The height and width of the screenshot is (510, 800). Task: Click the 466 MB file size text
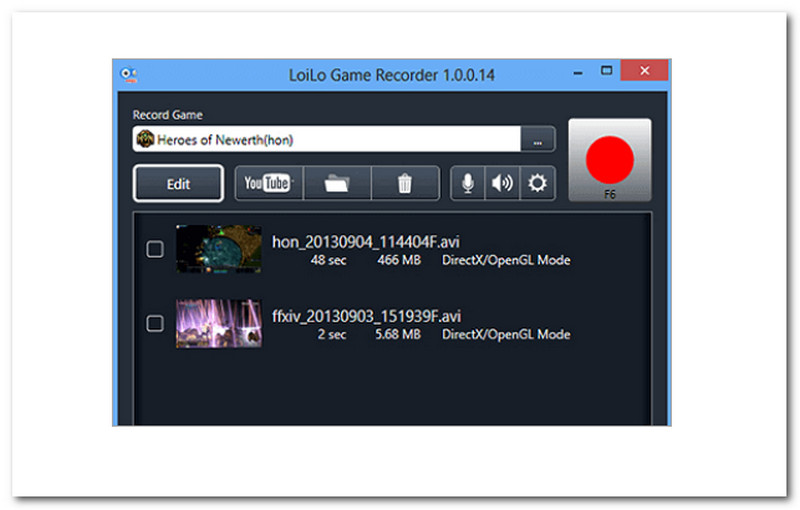399,260
